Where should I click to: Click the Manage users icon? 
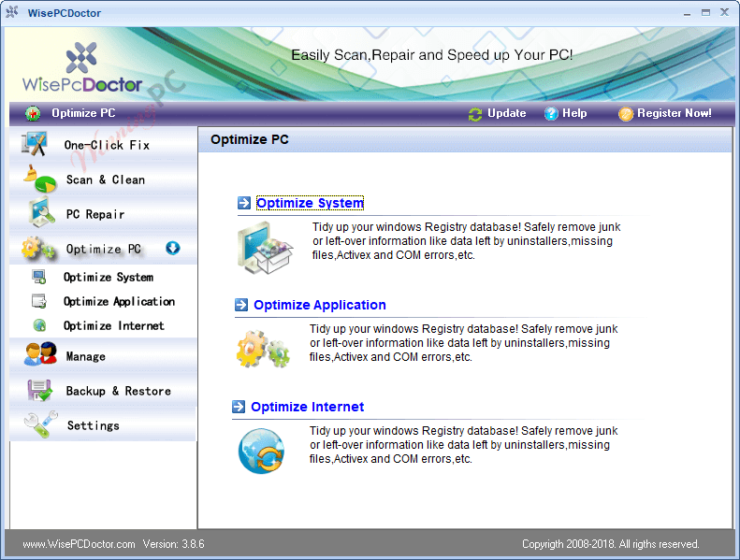click(40, 354)
